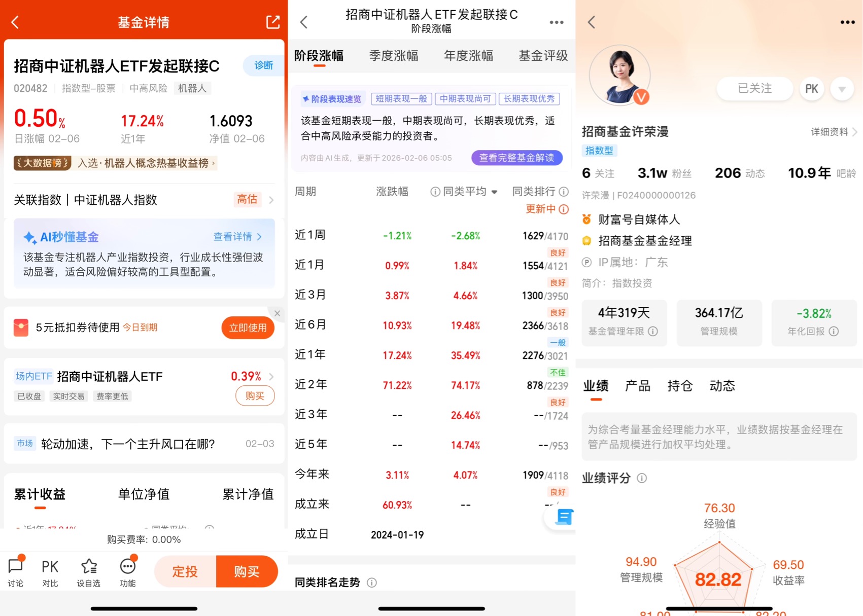863x616 pixels.
Task: Select the 累计收益 tab
Action: [x=40, y=494]
